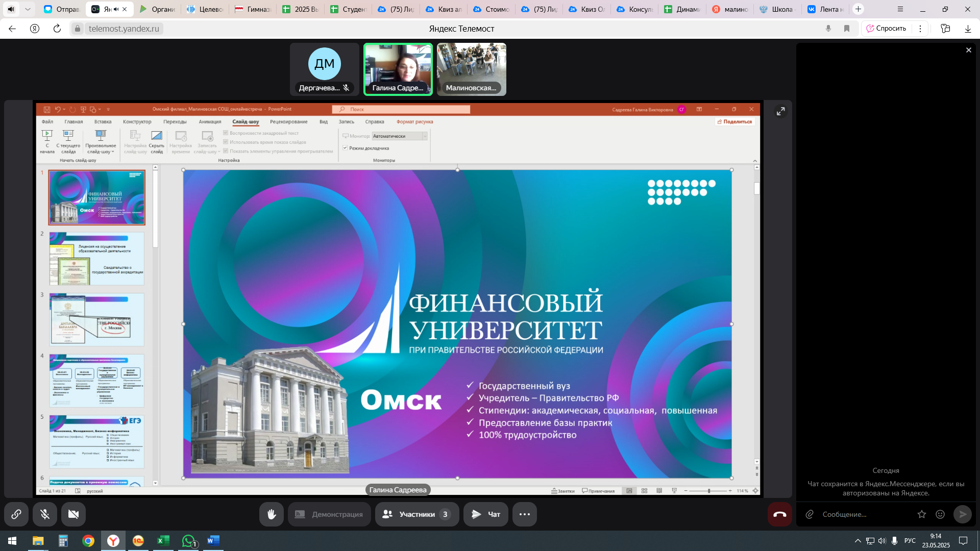Open the volume control in tray
The image size is (980, 551).
882,541
